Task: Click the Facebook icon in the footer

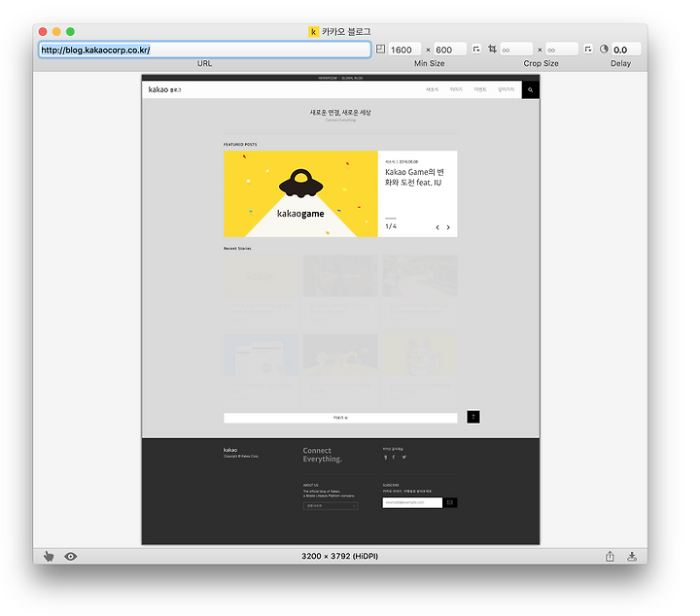Action: click(x=394, y=458)
